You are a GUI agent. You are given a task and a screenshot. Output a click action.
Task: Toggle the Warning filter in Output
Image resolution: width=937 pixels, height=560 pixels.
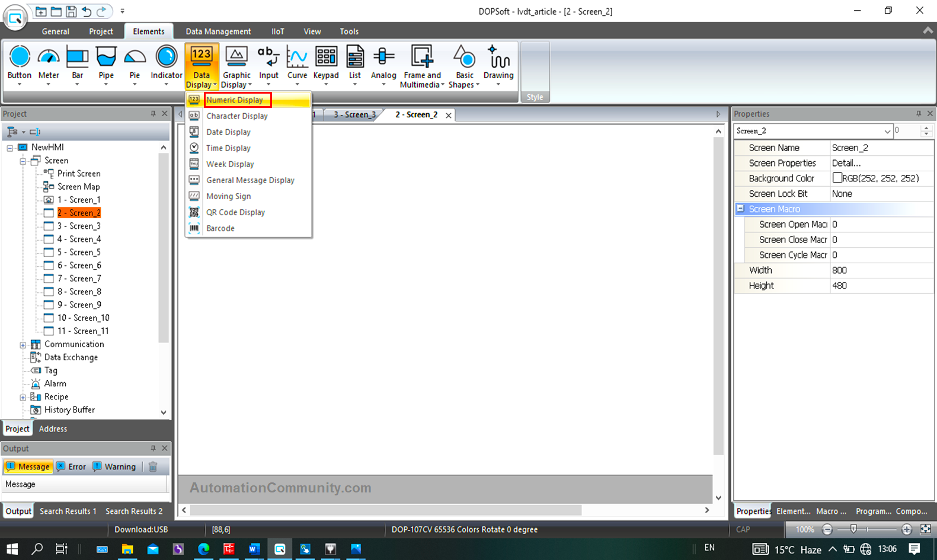pos(114,466)
